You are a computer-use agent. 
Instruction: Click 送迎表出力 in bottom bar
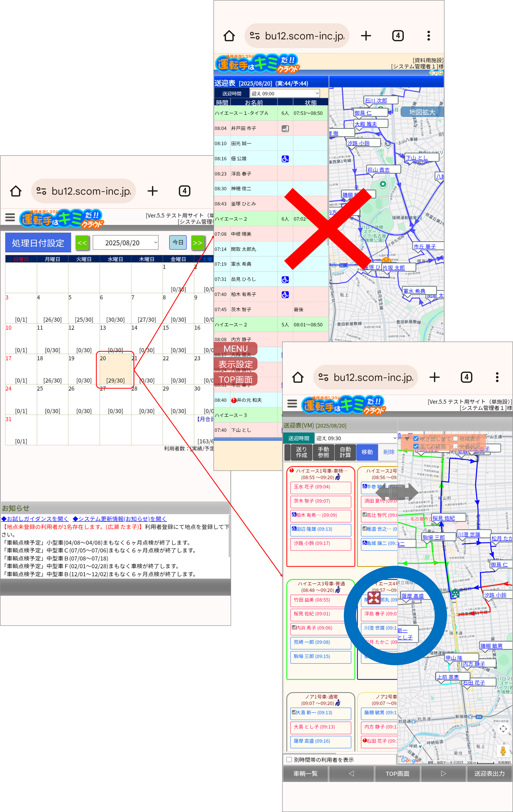[x=489, y=774]
